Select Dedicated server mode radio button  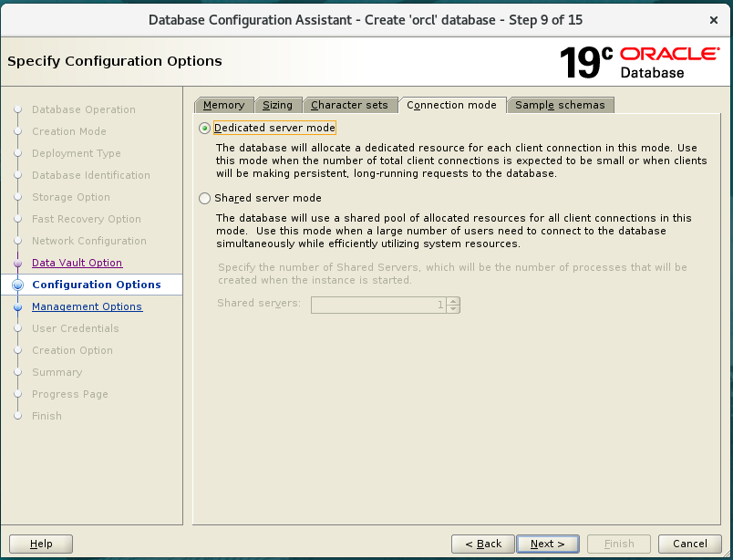click(x=204, y=129)
